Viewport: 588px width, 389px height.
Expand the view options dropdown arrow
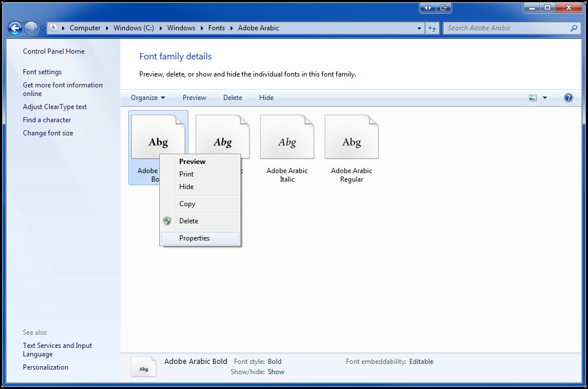[x=545, y=98]
